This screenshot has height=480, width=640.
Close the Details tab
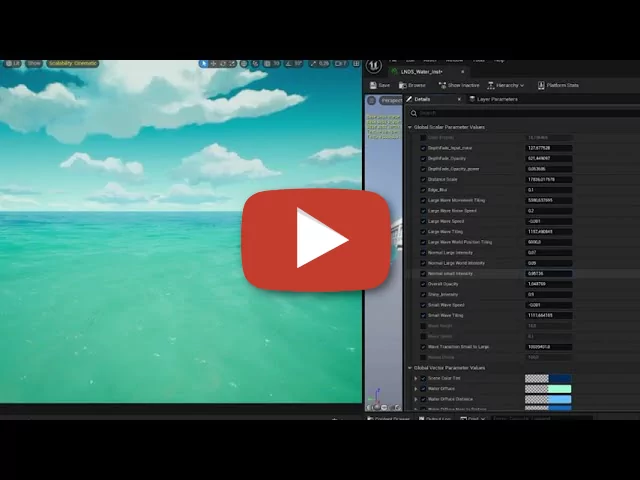tap(459, 99)
